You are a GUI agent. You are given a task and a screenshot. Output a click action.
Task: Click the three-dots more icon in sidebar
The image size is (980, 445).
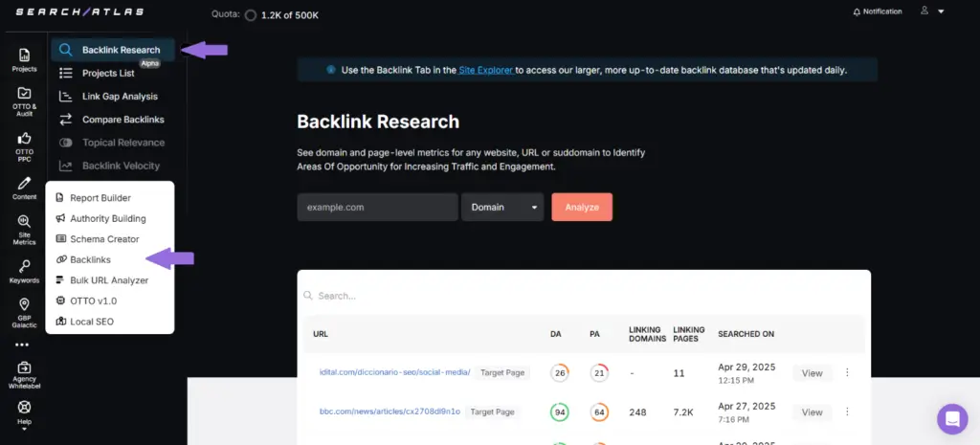point(22,345)
